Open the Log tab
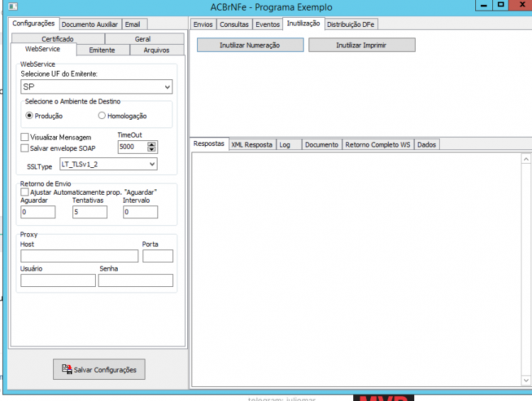This screenshot has height=401, width=532. 289,145
